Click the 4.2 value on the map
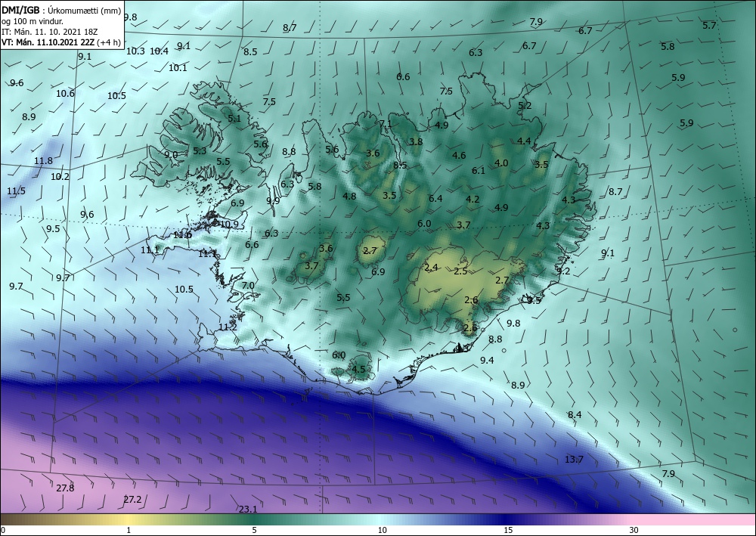756x536 pixels. [472, 199]
